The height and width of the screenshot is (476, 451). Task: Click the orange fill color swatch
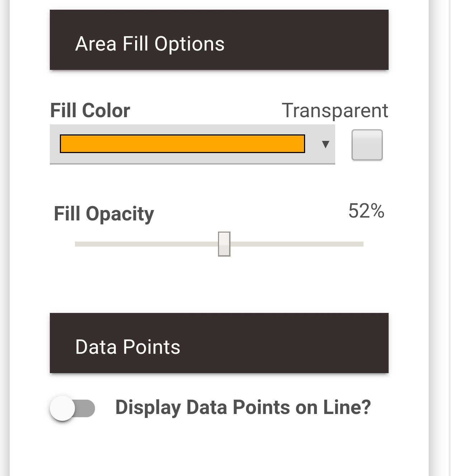[182, 144]
